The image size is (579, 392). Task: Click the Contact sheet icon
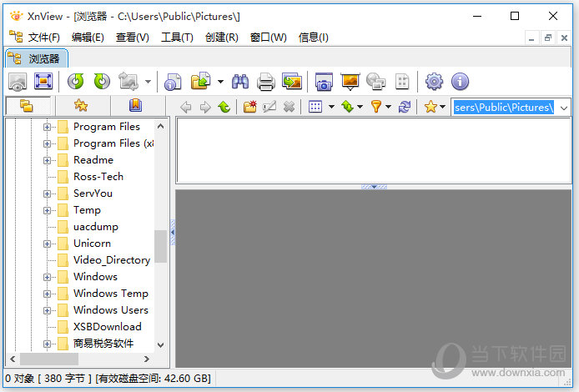402,82
